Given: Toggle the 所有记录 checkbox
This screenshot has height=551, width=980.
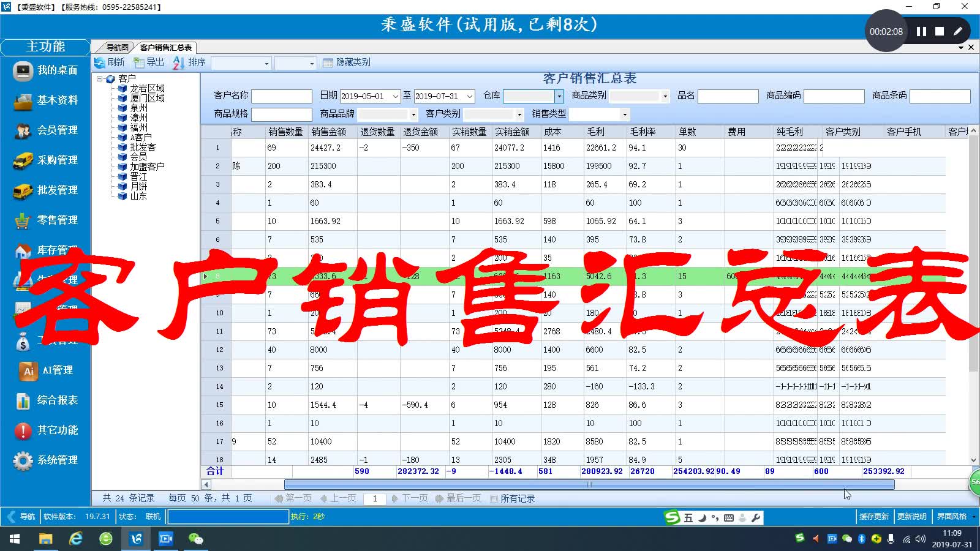Looking at the screenshot, I should pos(494,498).
